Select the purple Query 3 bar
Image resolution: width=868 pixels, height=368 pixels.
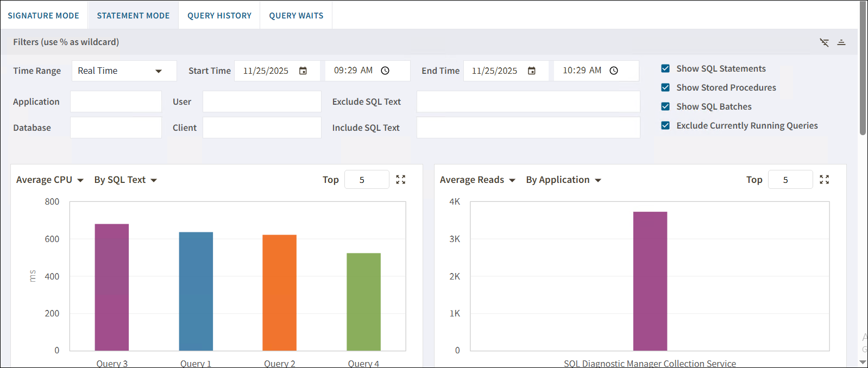coord(112,287)
